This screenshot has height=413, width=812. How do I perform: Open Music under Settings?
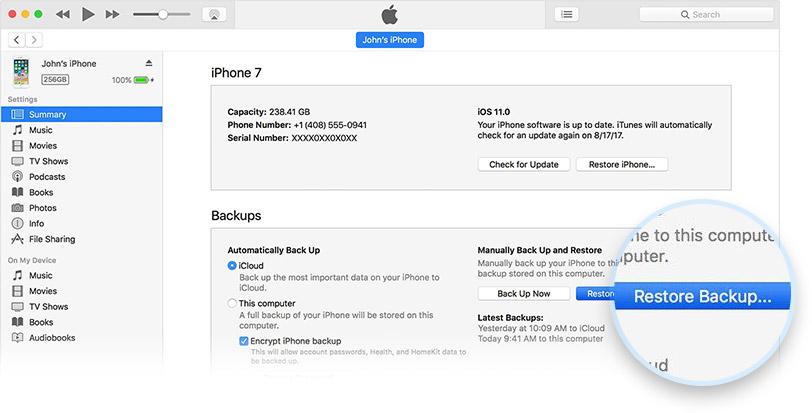[81, 130]
